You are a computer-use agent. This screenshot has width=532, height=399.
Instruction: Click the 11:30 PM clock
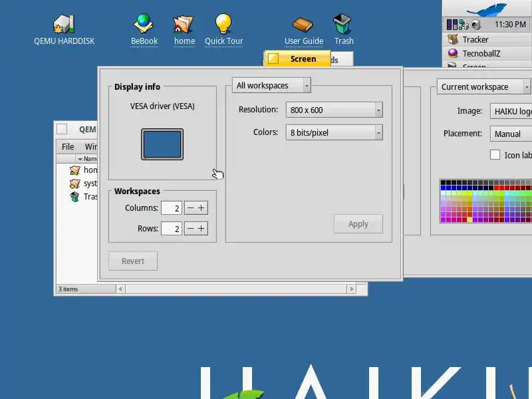510,25
